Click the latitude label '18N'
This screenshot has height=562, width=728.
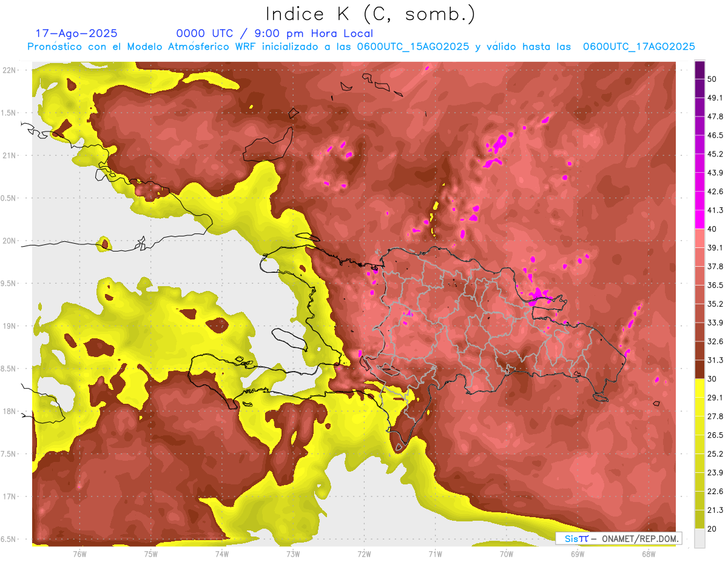pyautogui.click(x=9, y=411)
